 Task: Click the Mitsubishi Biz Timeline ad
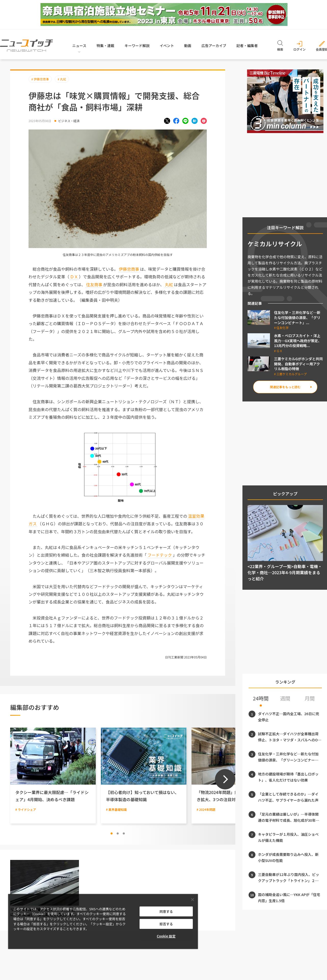pos(285,101)
